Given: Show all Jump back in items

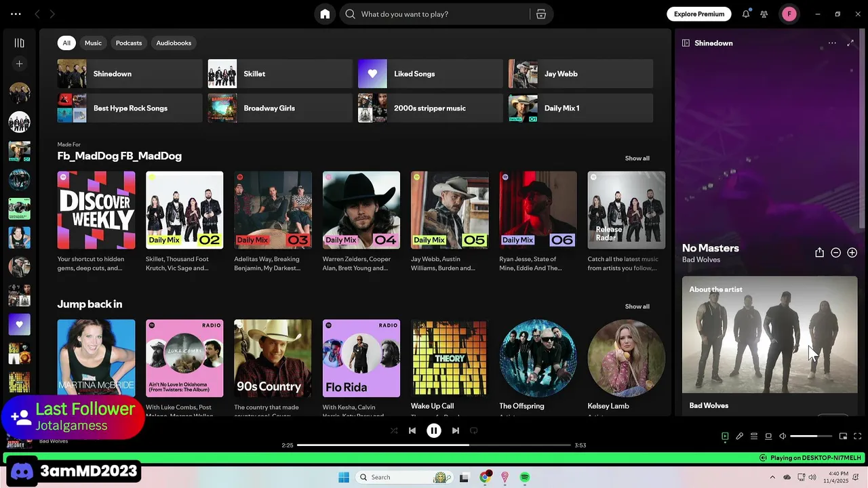Looking at the screenshot, I should (637, 306).
